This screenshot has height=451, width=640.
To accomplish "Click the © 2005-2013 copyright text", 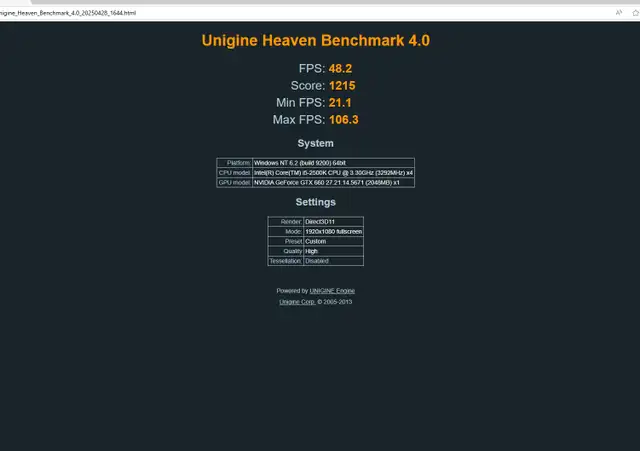I will tap(335, 302).
